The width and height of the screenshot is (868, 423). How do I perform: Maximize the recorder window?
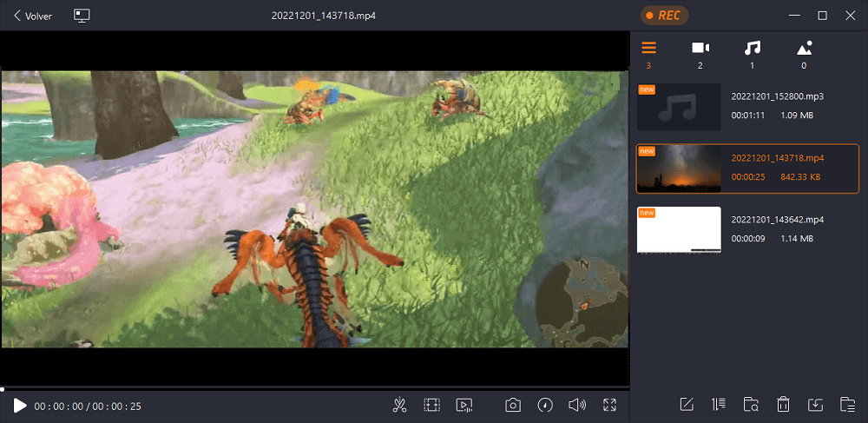tap(823, 16)
